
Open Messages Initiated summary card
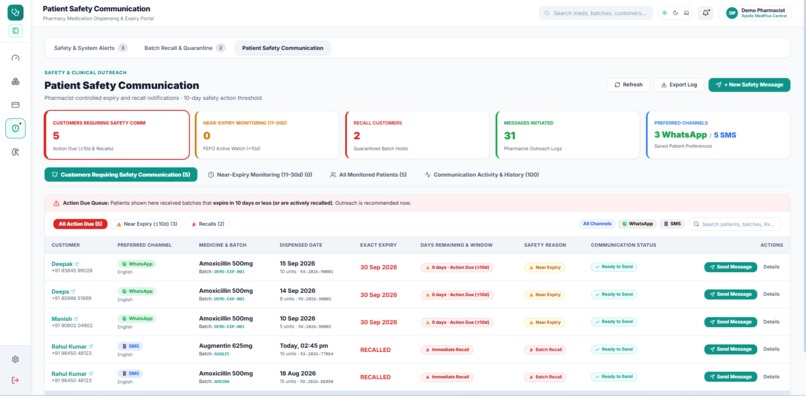coord(567,135)
